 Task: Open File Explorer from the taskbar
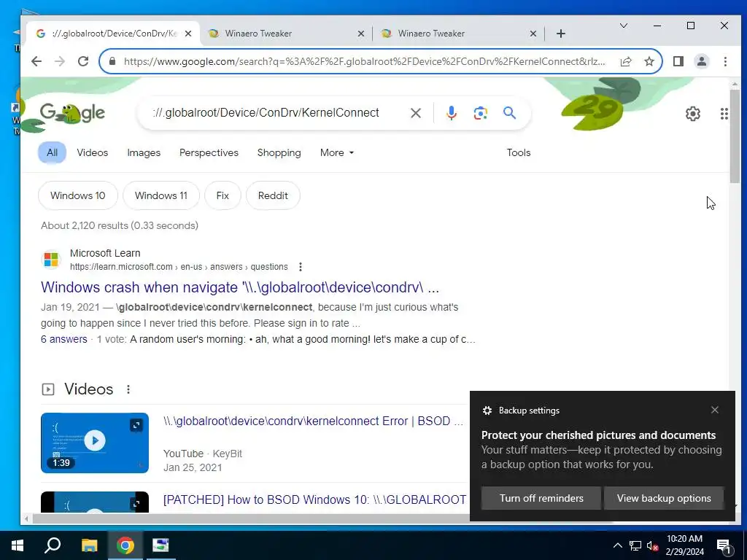click(89, 545)
